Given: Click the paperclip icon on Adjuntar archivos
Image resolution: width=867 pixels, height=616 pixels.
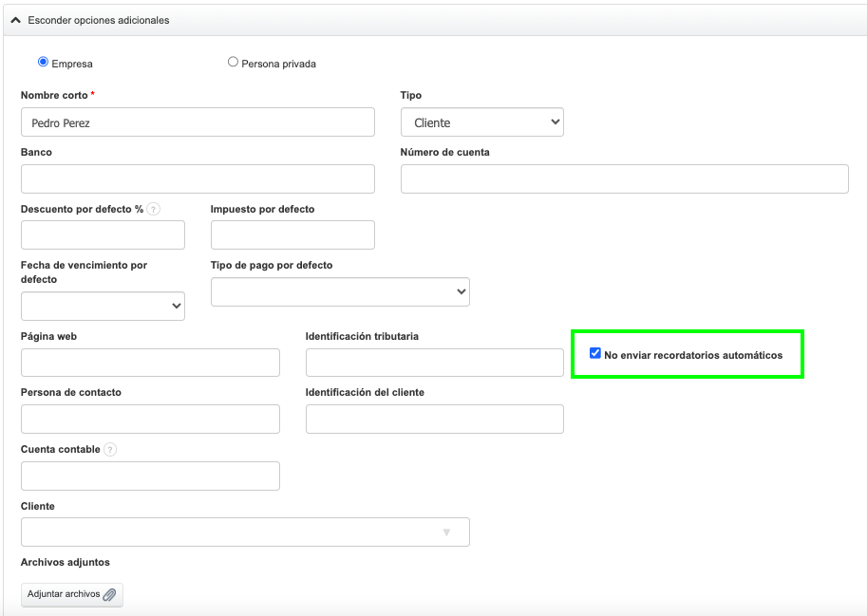Looking at the screenshot, I should (x=109, y=594).
